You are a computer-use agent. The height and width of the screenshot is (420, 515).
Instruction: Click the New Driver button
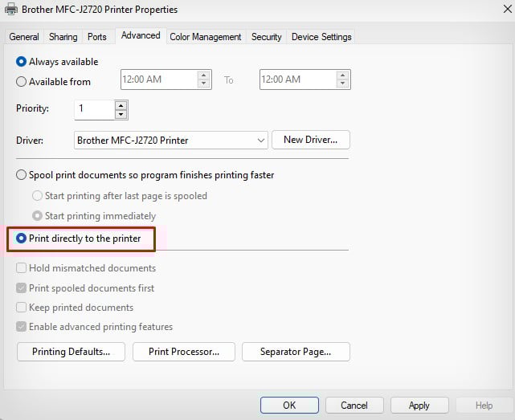(x=311, y=140)
